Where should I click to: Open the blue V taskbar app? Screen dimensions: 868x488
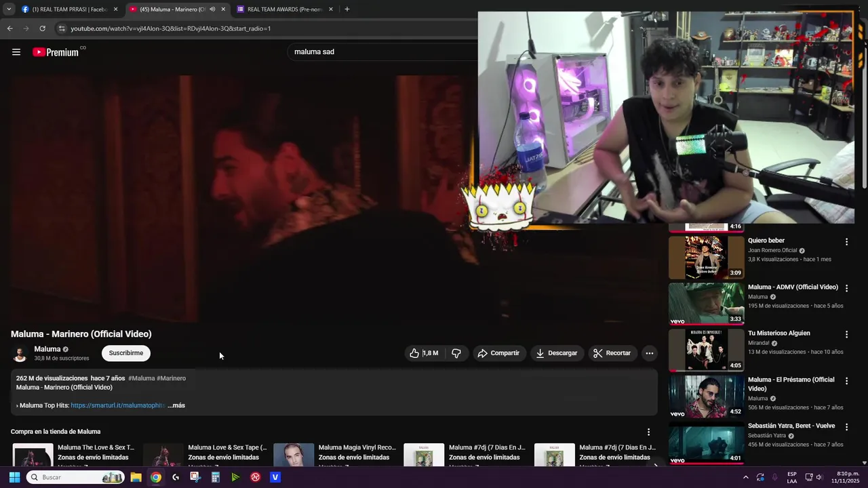[x=275, y=477]
